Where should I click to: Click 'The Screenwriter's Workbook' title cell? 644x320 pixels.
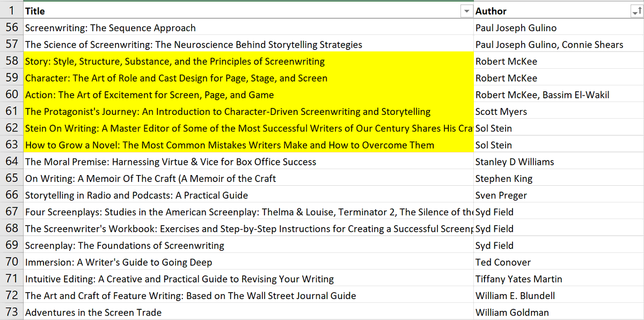click(x=248, y=229)
